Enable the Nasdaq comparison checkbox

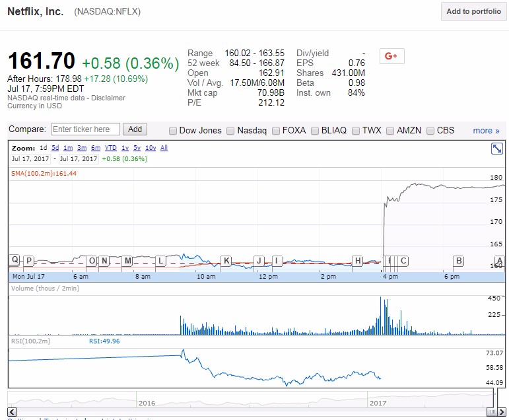coord(230,131)
